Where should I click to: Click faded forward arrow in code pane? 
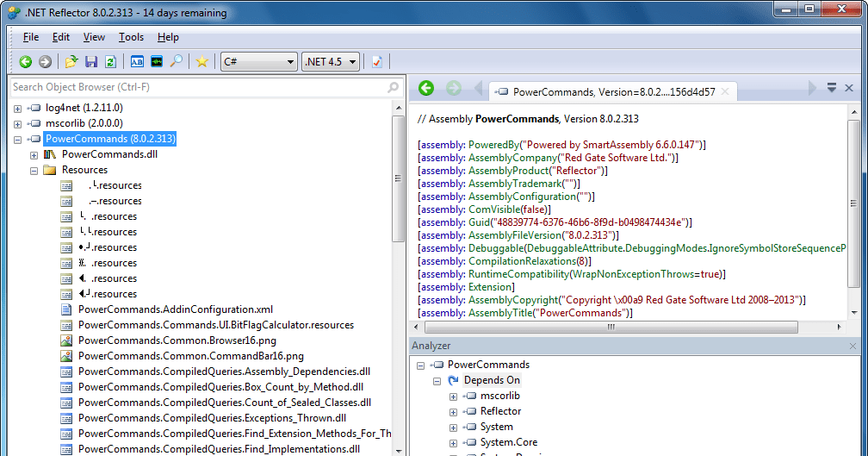pos(453,88)
